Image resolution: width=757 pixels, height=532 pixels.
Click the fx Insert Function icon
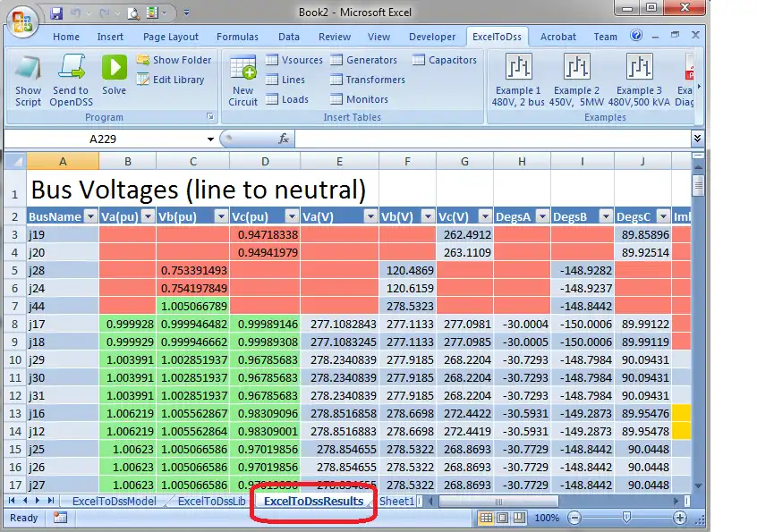pos(284,139)
